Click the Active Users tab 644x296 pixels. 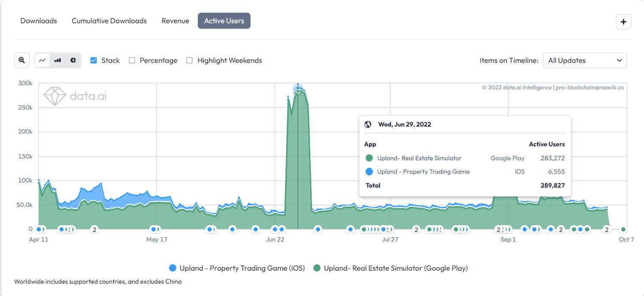click(x=224, y=21)
